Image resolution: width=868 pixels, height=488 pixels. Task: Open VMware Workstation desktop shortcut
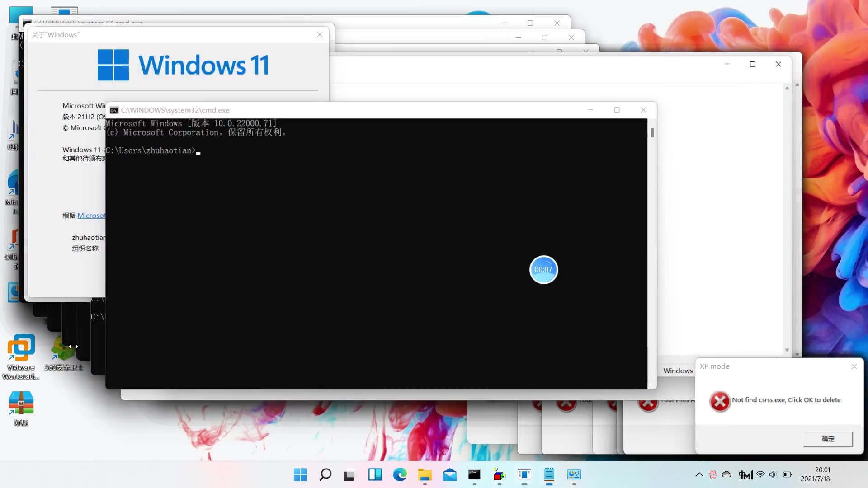(21, 357)
